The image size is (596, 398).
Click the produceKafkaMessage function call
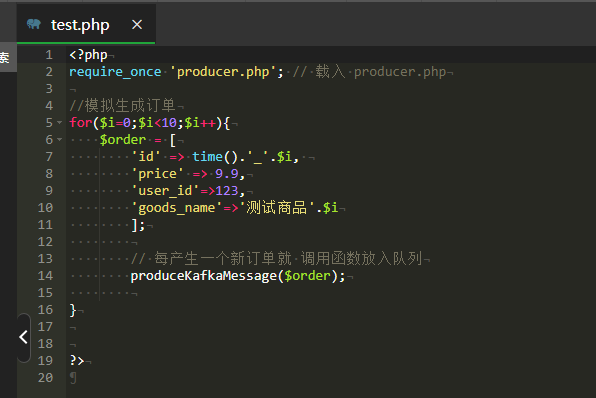click(203, 276)
